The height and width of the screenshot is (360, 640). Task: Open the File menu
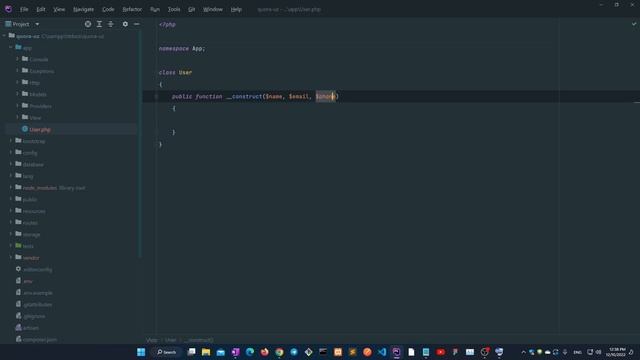point(24,9)
